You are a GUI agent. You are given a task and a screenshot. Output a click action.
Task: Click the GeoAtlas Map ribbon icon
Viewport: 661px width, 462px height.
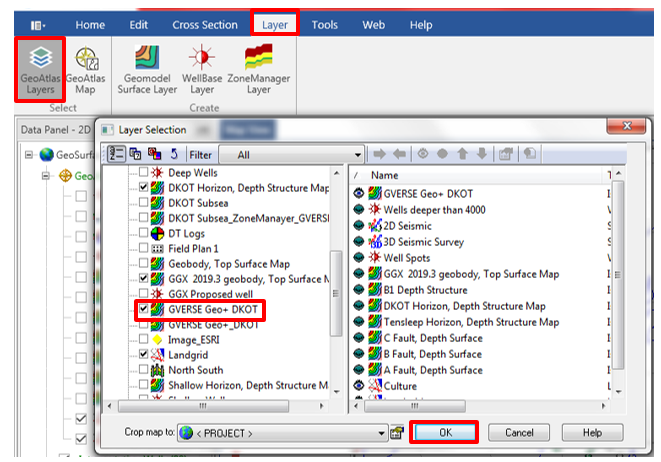click(x=86, y=70)
